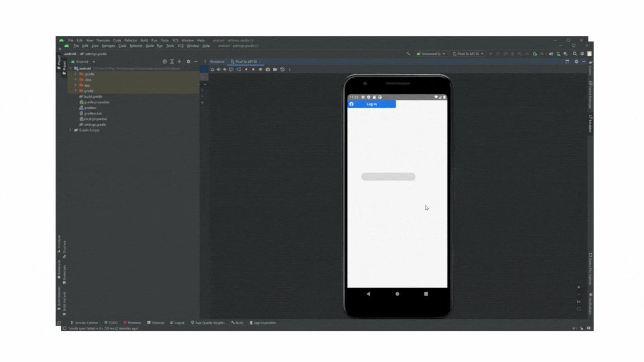Tap the Facebook Log in button on phone
This screenshot has width=644, height=362.
pyautogui.click(x=372, y=104)
